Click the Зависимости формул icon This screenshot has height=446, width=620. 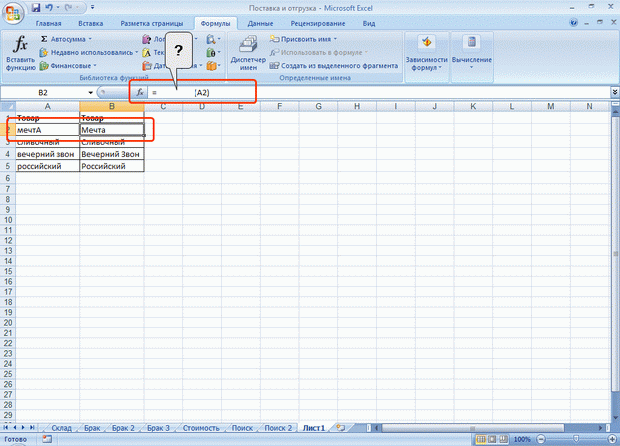426,42
